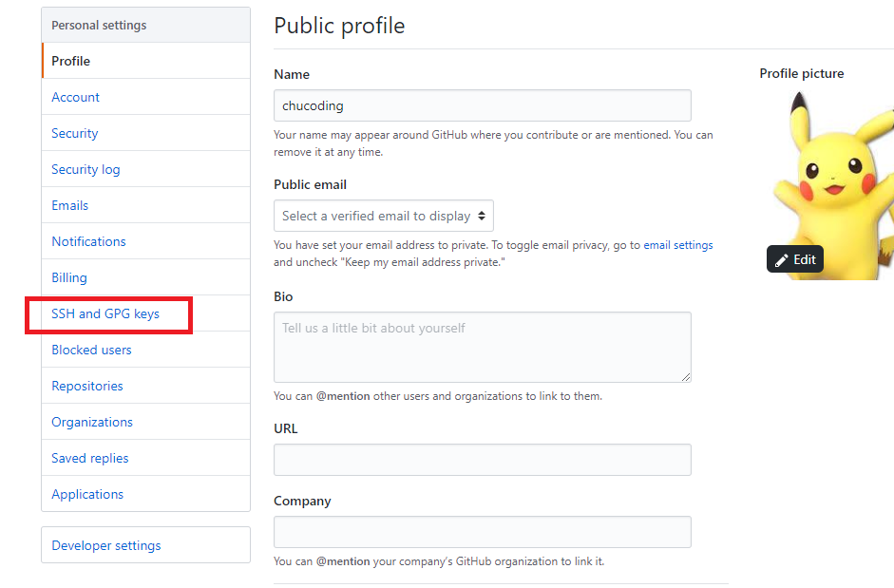Click the URL input field
The image size is (894, 588).
(x=483, y=460)
